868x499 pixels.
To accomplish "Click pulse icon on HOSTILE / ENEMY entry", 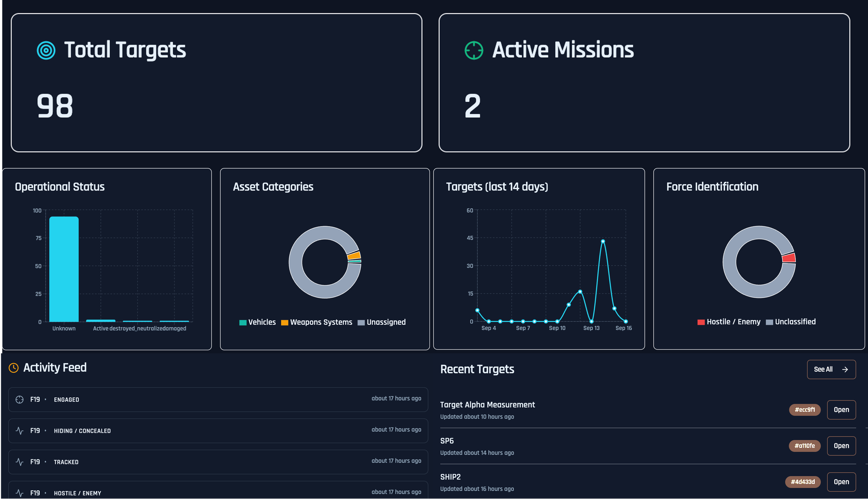I will coord(19,493).
